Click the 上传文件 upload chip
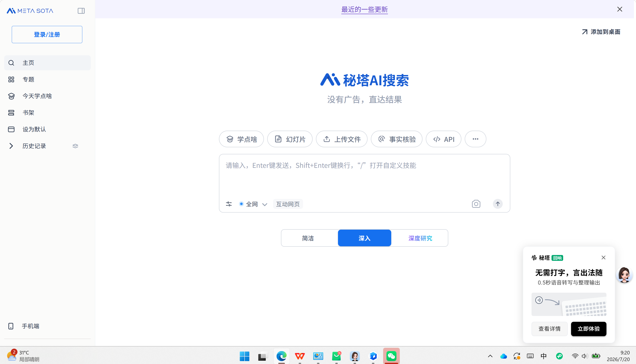The image size is (636, 364). (342, 139)
